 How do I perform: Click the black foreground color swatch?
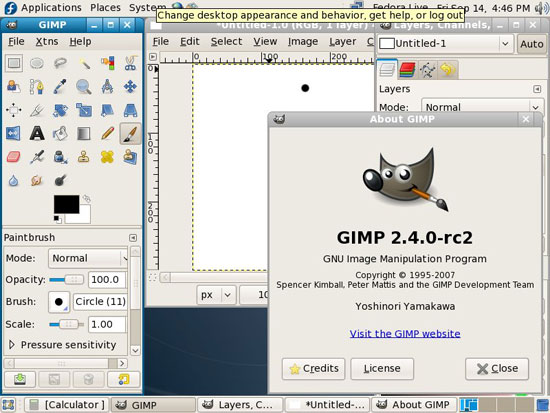(66, 204)
